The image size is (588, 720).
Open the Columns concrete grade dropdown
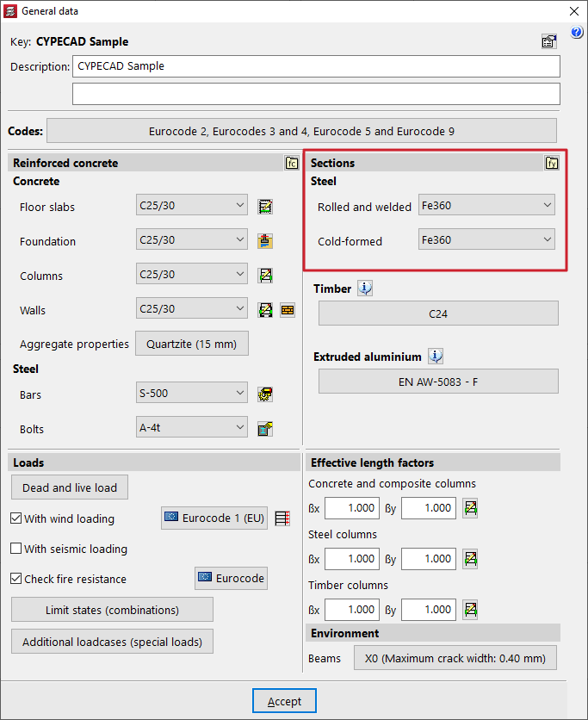pyautogui.click(x=192, y=275)
